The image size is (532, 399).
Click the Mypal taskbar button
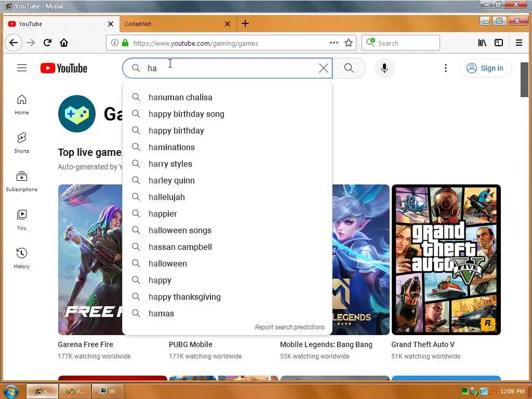(x=43, y=391)
